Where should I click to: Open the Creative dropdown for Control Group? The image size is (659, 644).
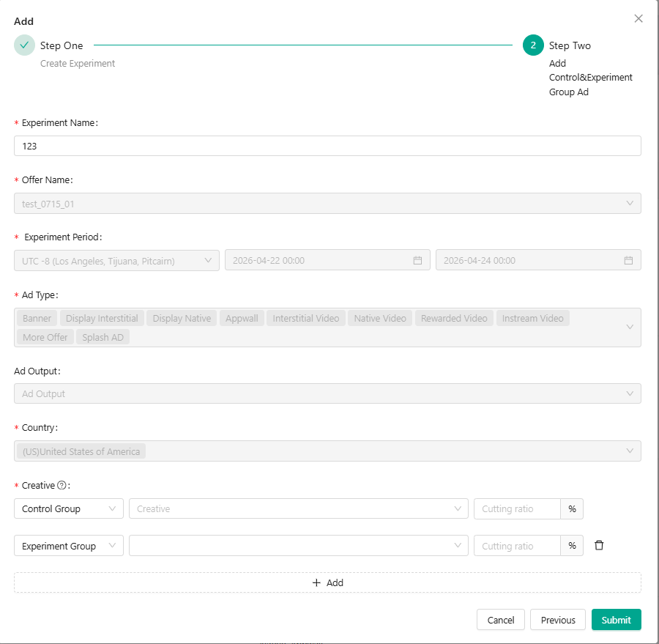coord(299,508)
